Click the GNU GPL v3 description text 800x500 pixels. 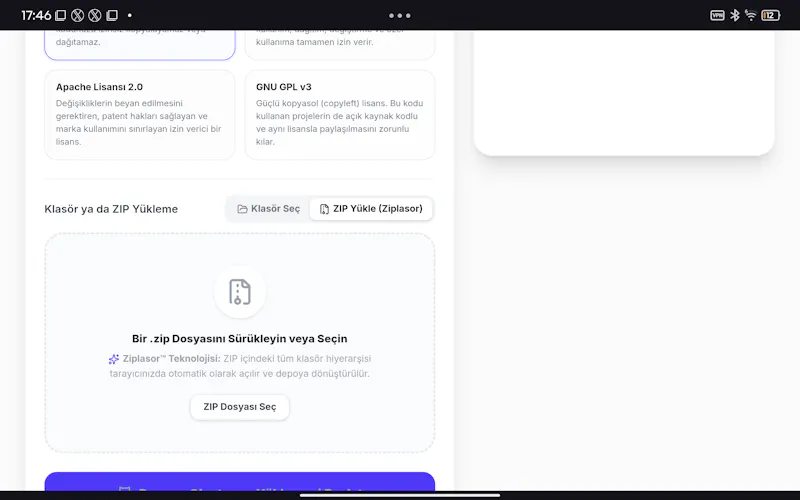(340, 122)
